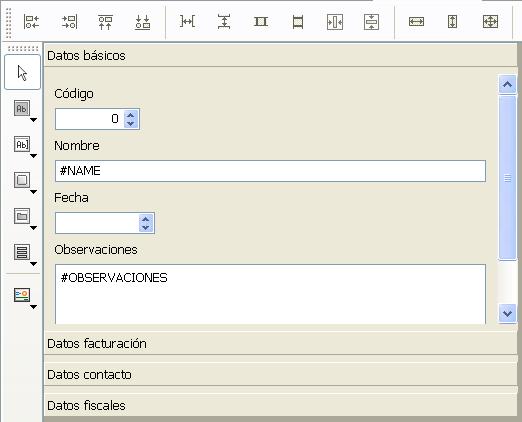Click inside the Fecha date field
This screenshot has height=422, width=522.
click(x=97, y=223)
